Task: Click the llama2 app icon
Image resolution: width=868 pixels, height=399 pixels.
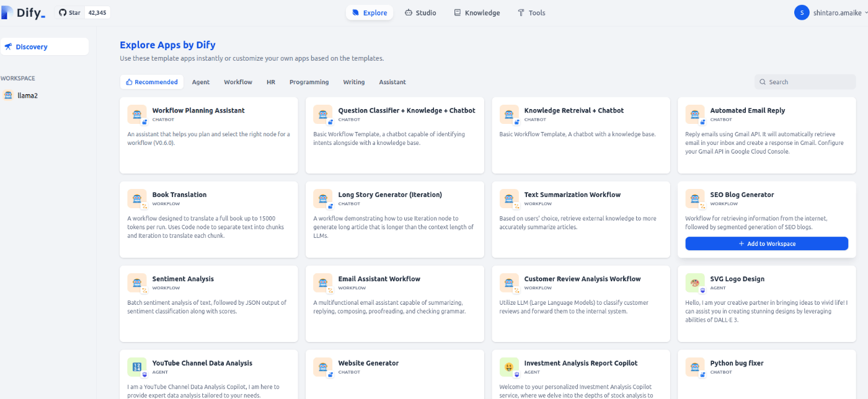Action: 8,95
